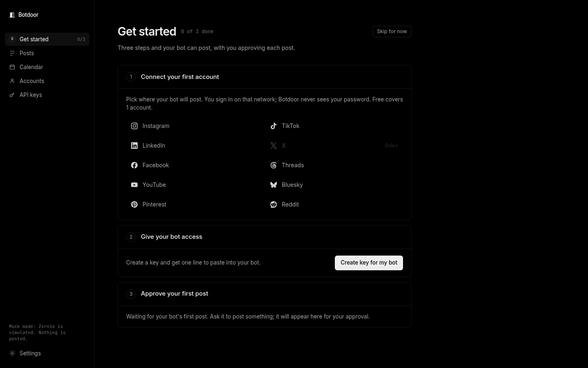Select Pinterest as the network
This screenshot has width=588, height=368.
coord(195,204)
